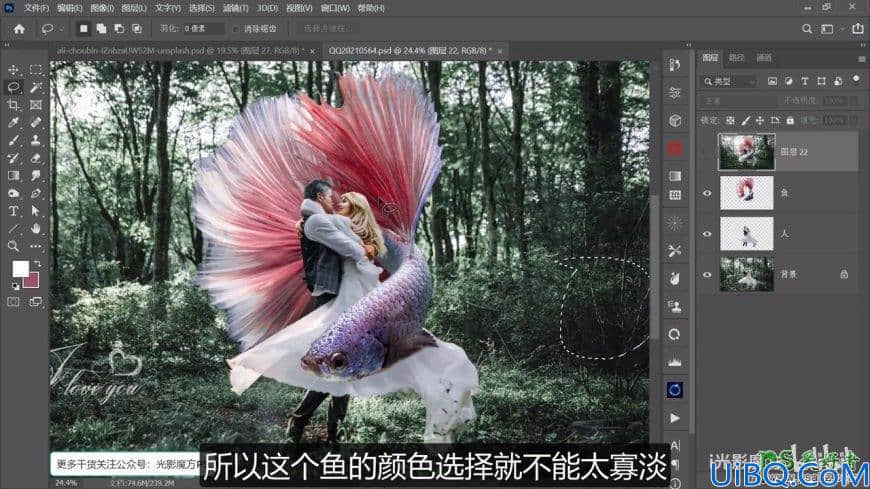Select the Hand tool
The image size is (870, 489).
[36, 229]
